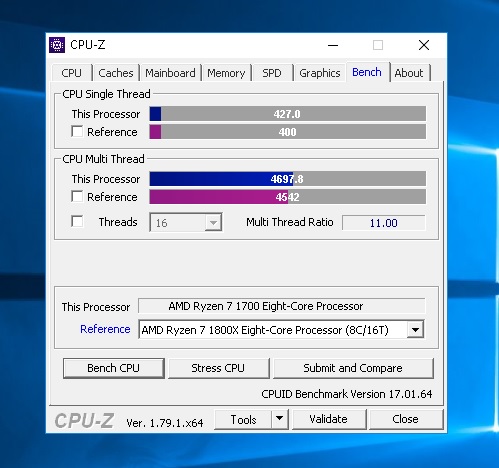
Task: Click the Tools button
Action: [243, 419]
